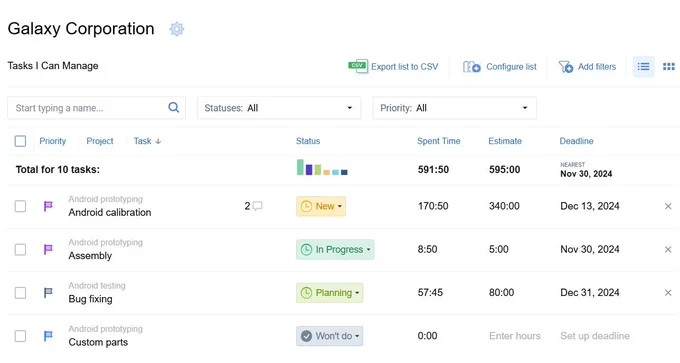Sort by Deadline column header
Image resolution: width=680 pixels, height=363 pixels.
pos(576,141)
